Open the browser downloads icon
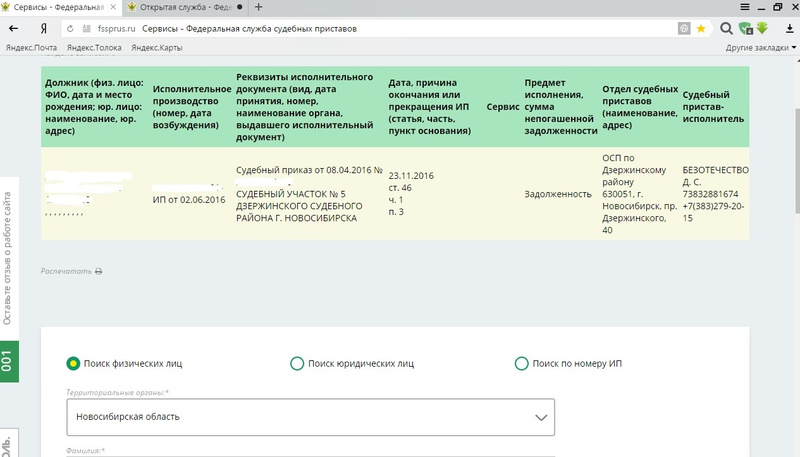This screenshot has height=457, width=800. coord(789,29)
